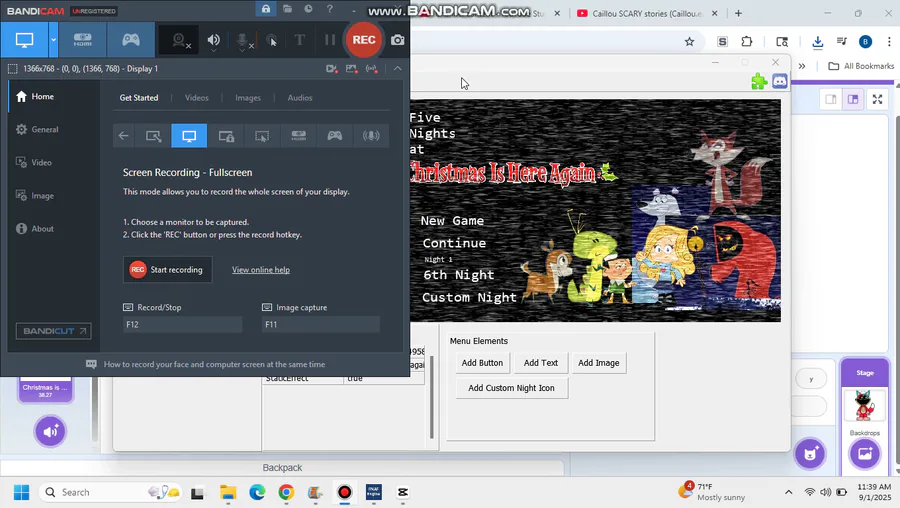The image size is (900, 508).
Task: Click the Start recording button
Action: [168, 270]
